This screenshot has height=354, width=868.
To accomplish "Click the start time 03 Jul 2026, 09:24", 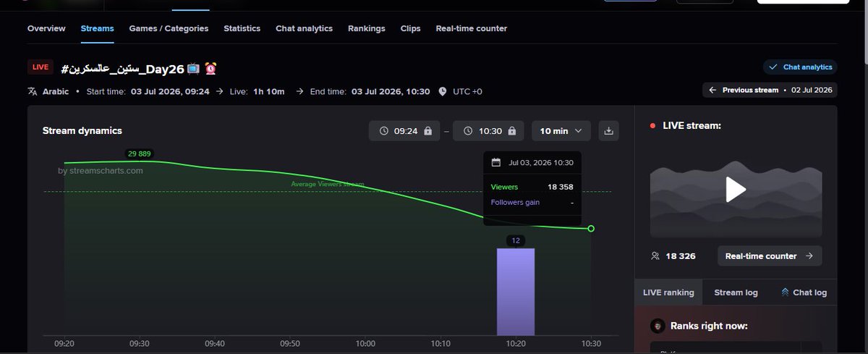I will click(170, 92).
